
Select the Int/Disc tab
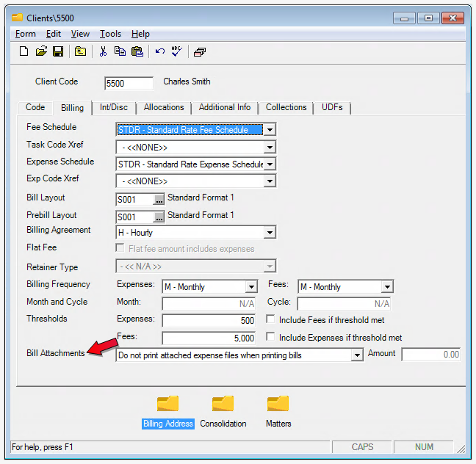[114, 107]
